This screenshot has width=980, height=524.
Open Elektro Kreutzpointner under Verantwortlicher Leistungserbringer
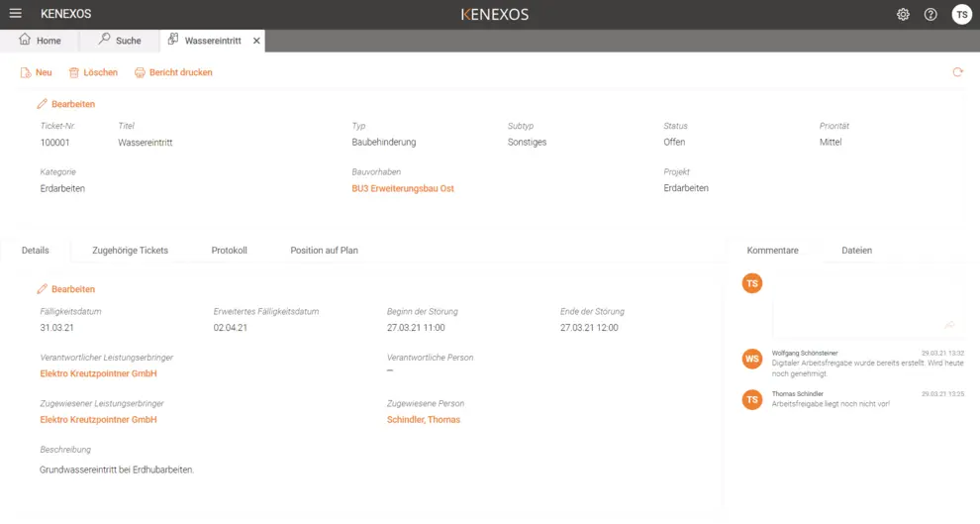[x=98, y=373]
